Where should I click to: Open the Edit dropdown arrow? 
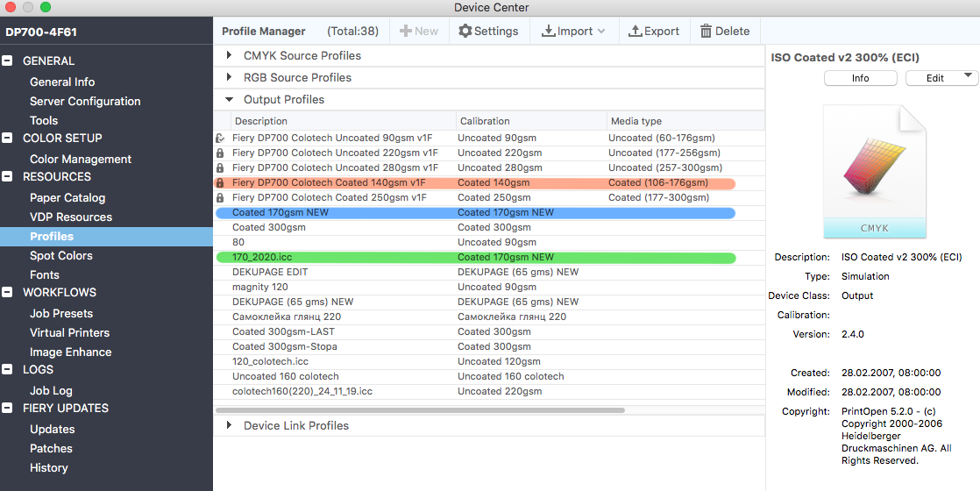click(968, 77)
